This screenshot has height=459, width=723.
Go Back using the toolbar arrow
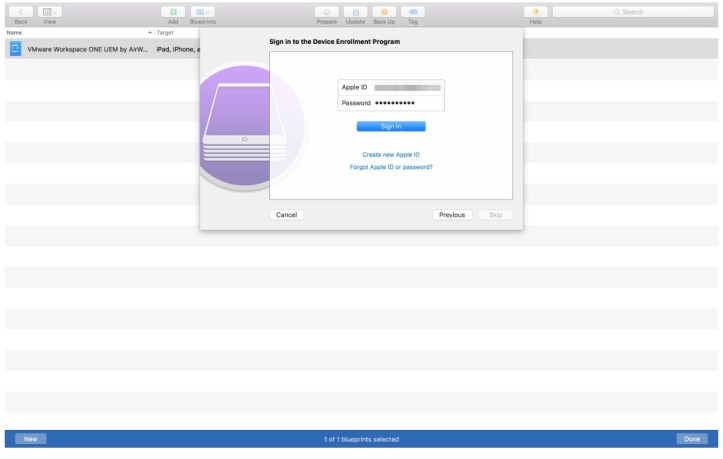coord(21,12)
